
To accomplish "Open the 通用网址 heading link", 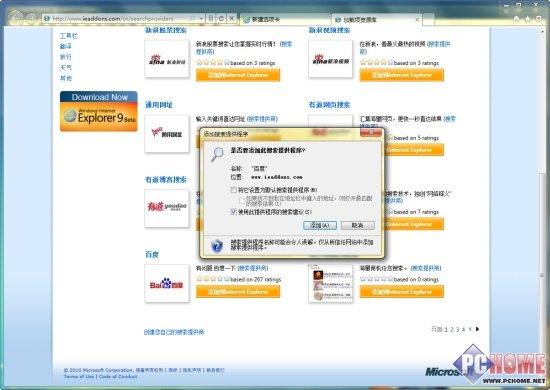I will [159, 105].
